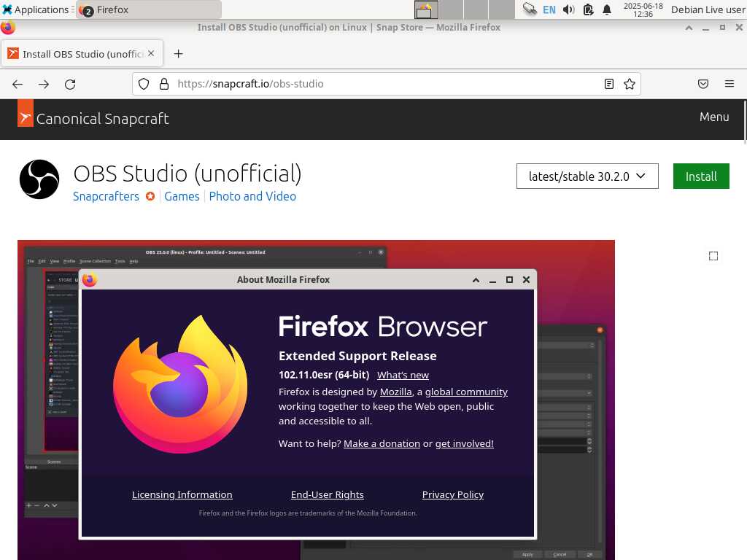Click the fullscreen screenshot icon
The width and height of the screenshot is (747, 560).
[x=713, y=256]
